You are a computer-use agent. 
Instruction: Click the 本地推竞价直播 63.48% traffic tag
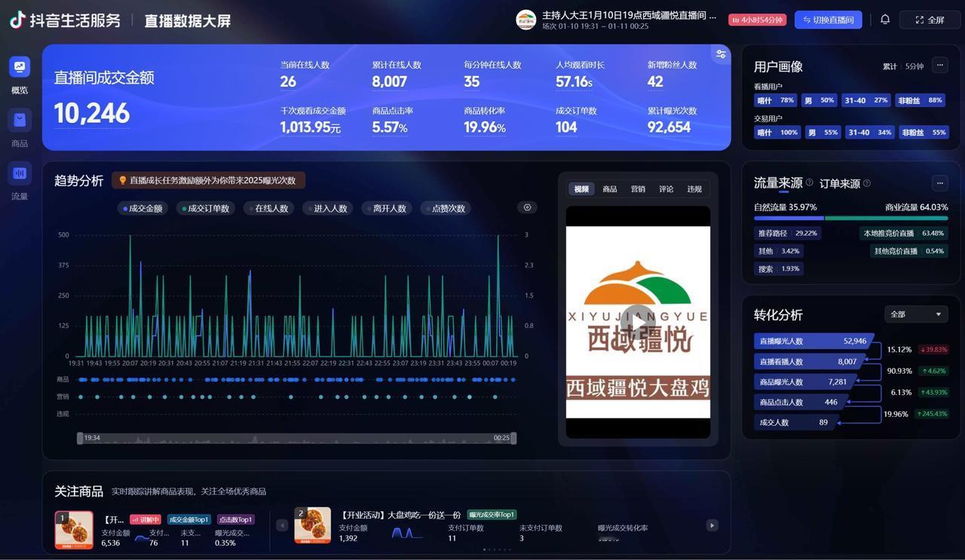point(903,234)
